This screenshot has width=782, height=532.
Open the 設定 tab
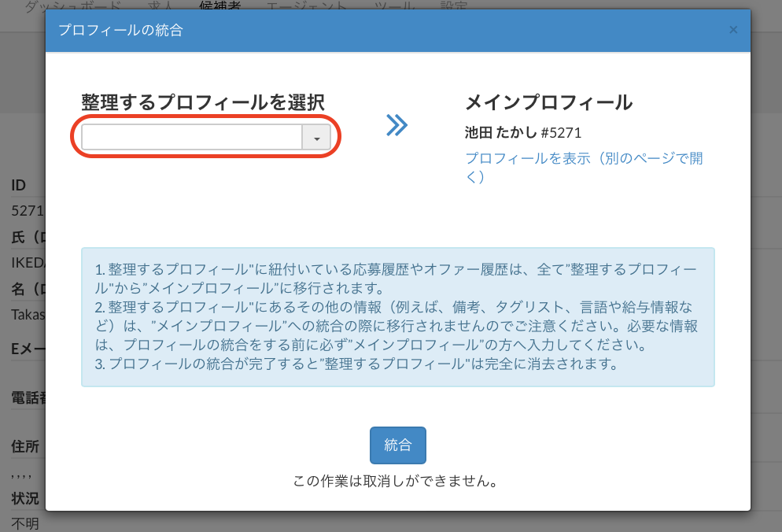click(454, 6)
